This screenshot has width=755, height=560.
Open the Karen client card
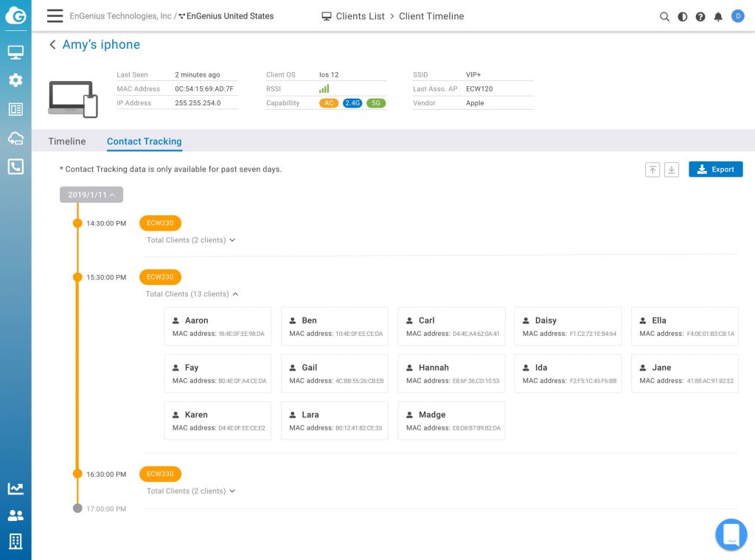pyautogui.click(x=218, y=421)
